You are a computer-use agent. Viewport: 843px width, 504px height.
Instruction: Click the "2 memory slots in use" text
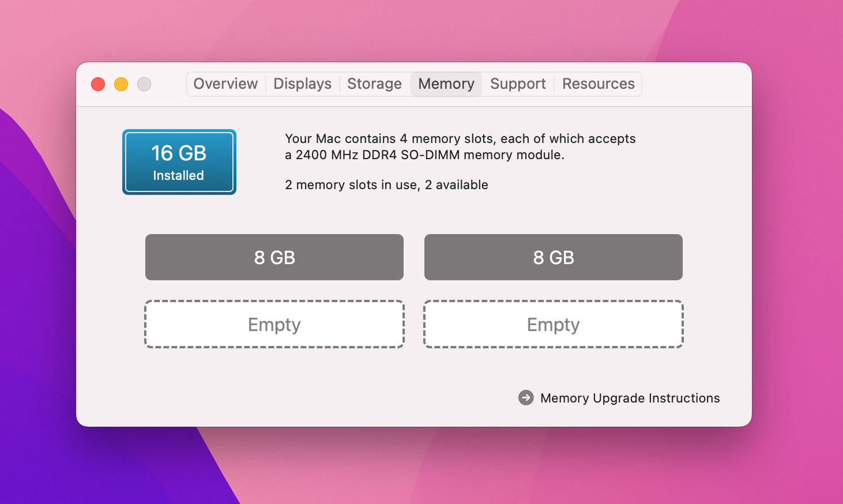click(386, 185)
